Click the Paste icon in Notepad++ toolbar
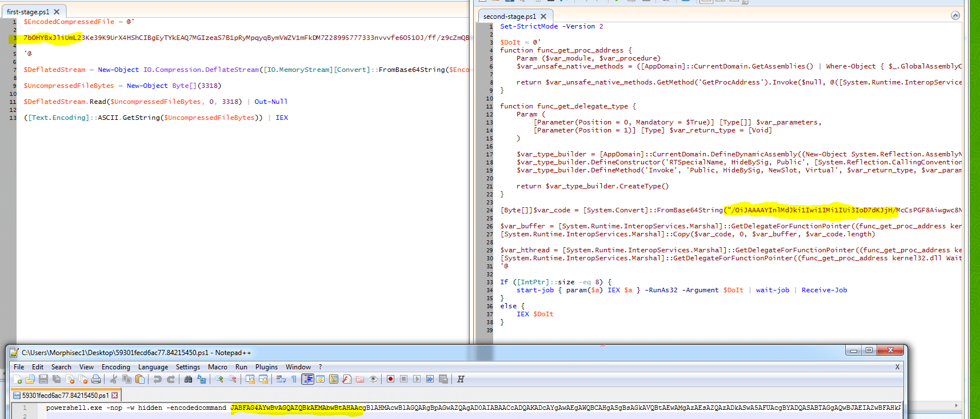980x419 pixels. point(140,379)
